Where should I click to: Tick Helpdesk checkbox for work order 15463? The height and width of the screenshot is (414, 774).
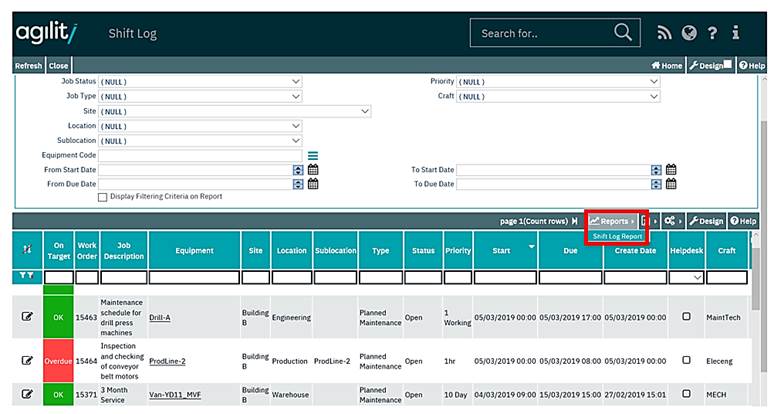tap(686, 317)
